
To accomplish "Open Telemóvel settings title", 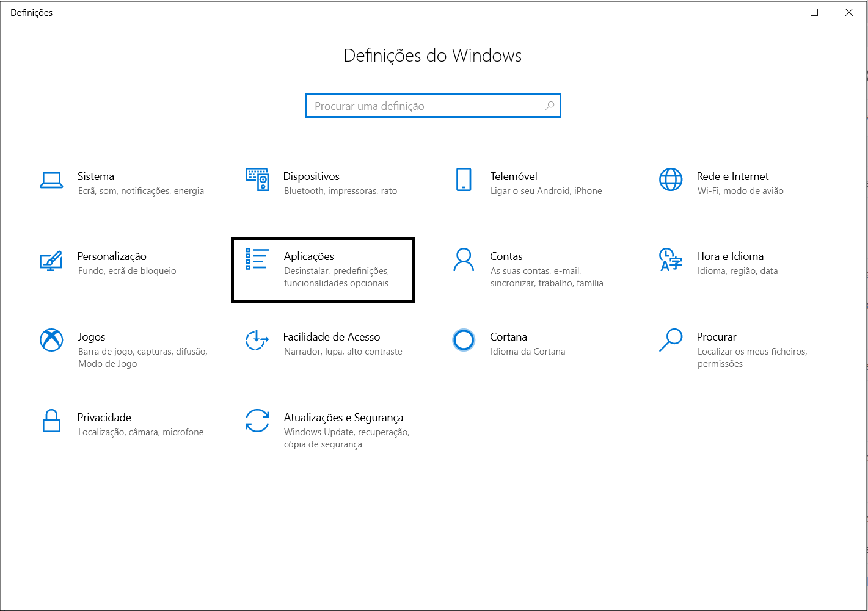I will click(514, 176).
